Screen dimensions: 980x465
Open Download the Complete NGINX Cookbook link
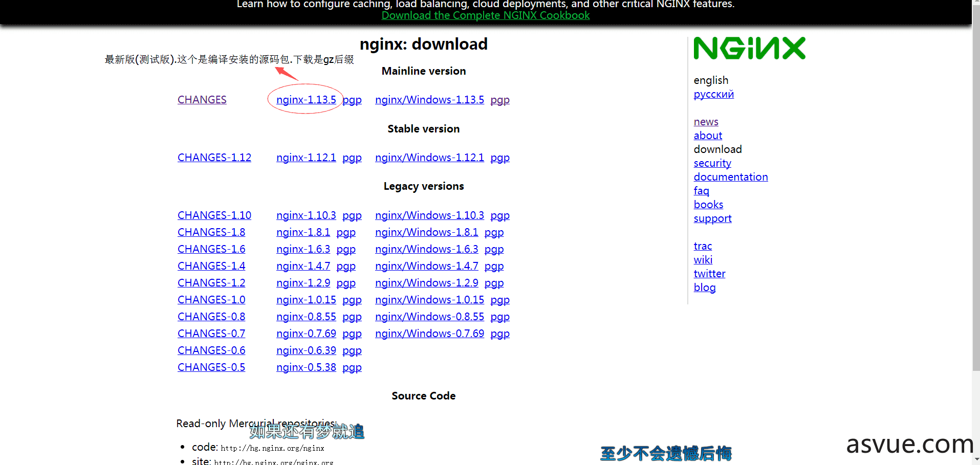click(x=486, y=15)
